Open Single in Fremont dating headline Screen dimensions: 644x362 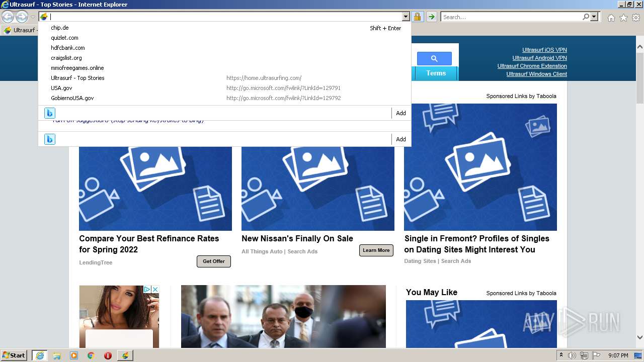[x=476, y=244]
